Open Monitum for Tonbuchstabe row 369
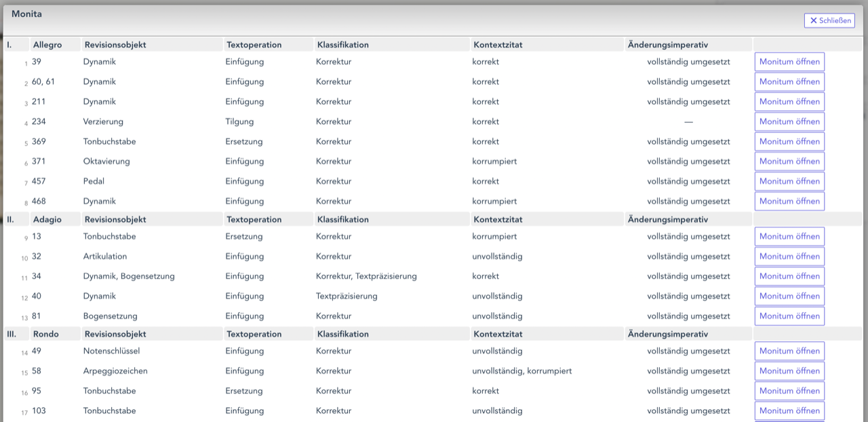The height and width of the screenshot is (422, 868). click(x=789, y=142)
